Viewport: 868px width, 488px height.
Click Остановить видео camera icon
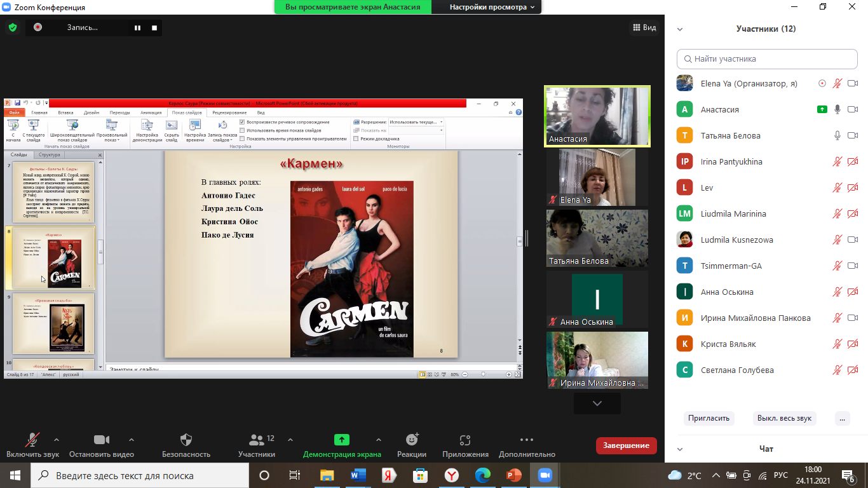[102, 440]
